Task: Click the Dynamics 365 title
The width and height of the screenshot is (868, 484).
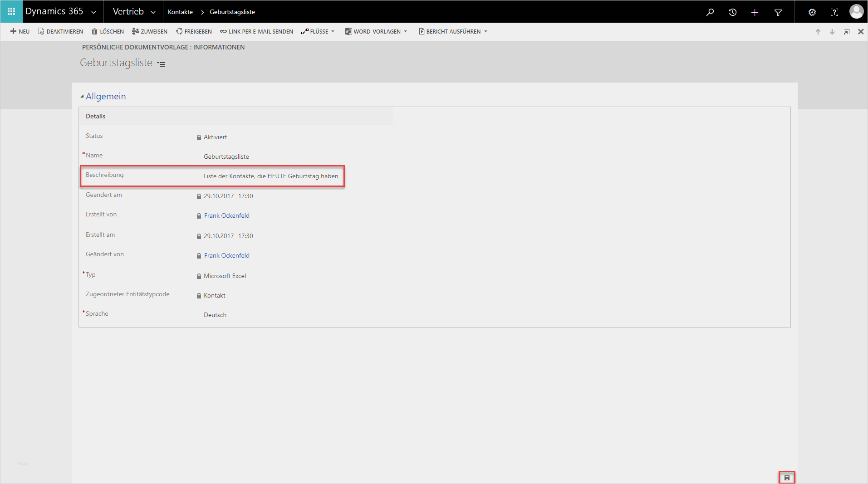Action: point(54,11)
